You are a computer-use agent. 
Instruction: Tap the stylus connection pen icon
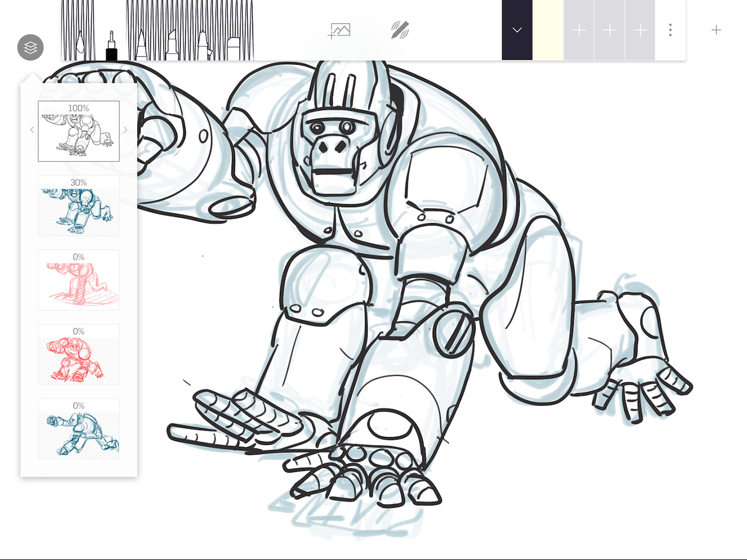pyautogui.click(x=400, y=30)
